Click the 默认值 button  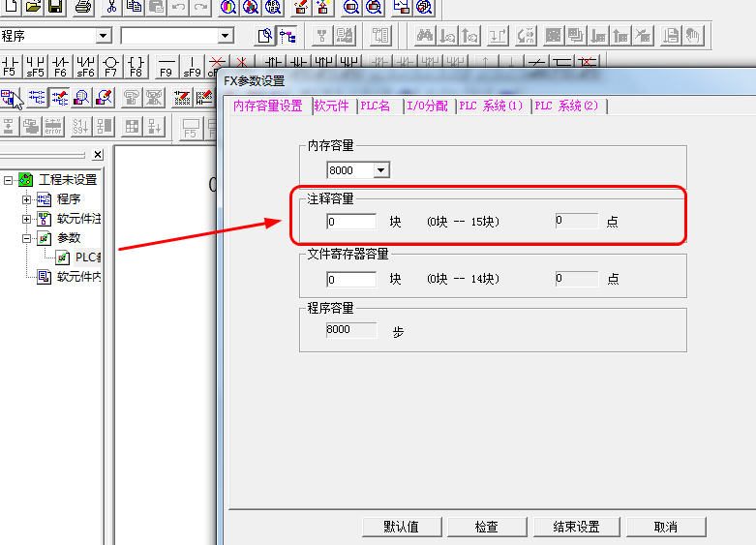point(401,527)
